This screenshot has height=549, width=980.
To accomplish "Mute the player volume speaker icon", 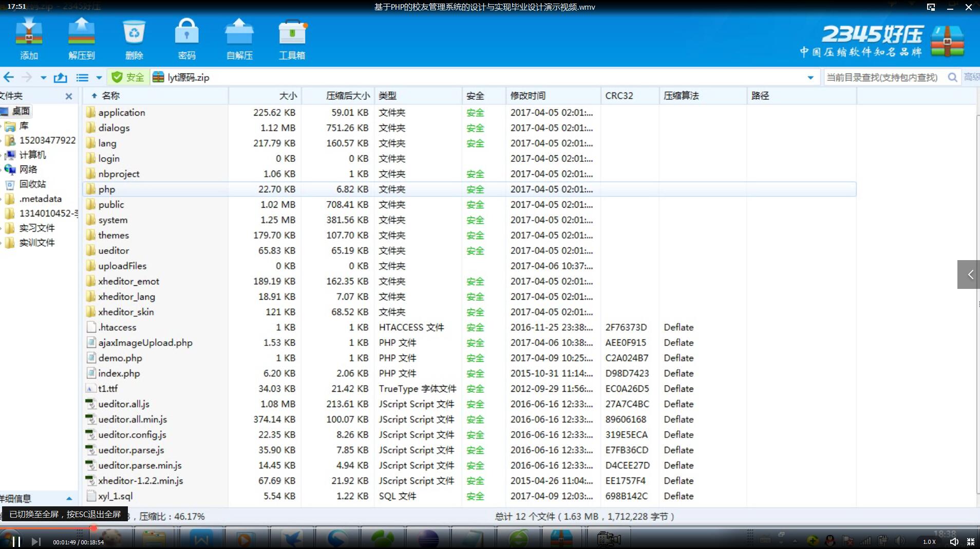I will 954,542.
